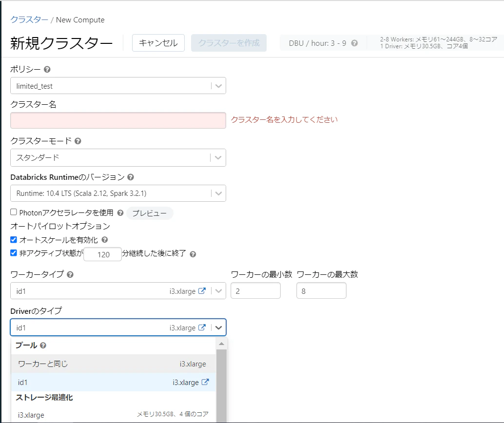Open external link icon on id1 dropdown option
This screenshot has width=504, height=423.
click(x=205, y=382)
